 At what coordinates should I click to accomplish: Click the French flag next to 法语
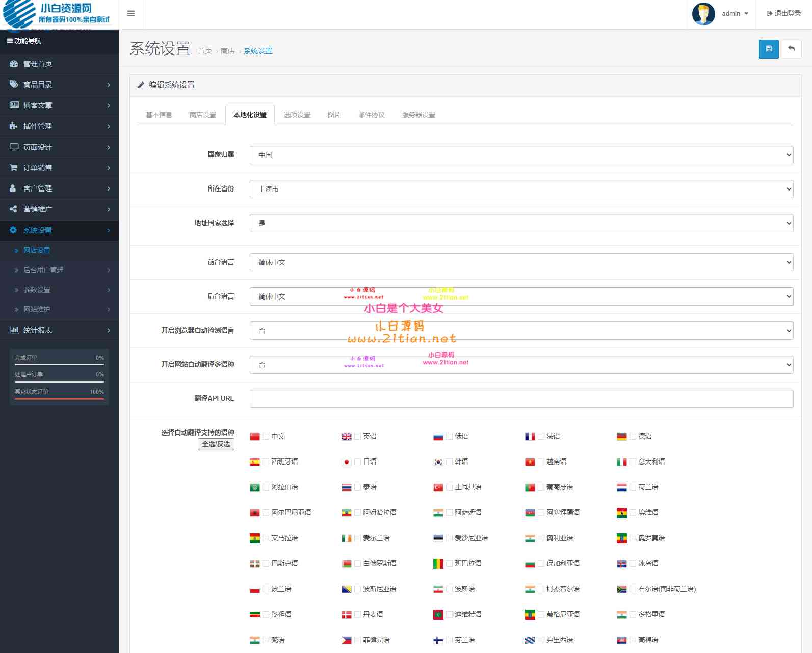coord(530,437)
